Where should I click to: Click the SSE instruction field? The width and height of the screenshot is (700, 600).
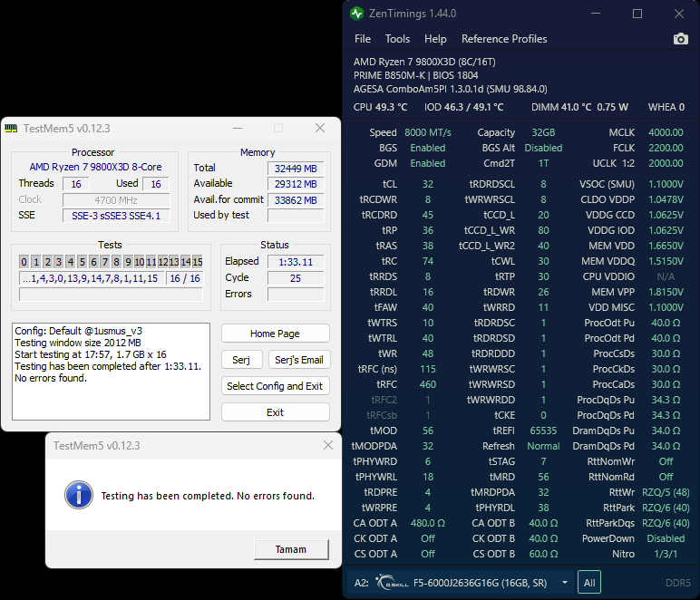(116, 216)
